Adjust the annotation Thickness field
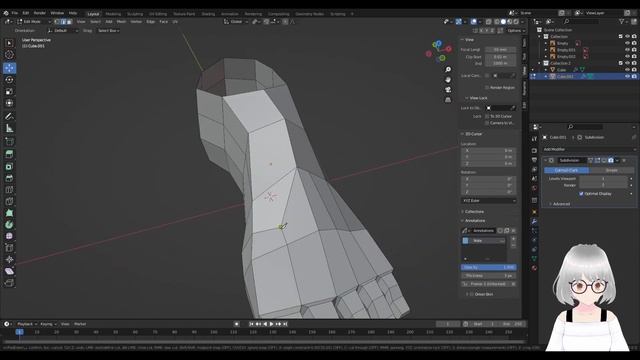640x360 pixels. (489, 276)
